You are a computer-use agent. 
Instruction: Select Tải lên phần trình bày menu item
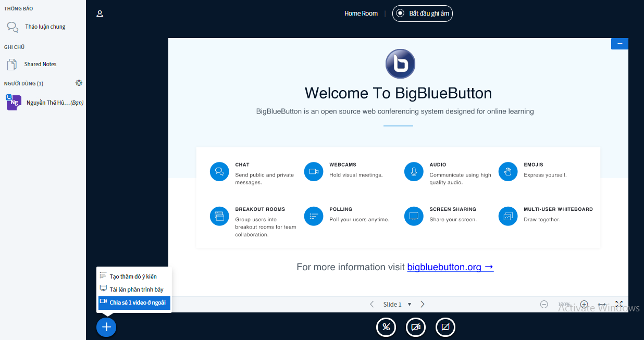point(134,289)
